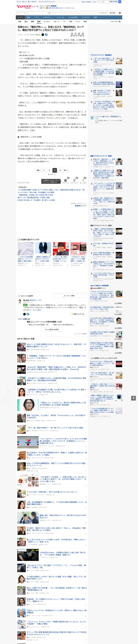Click the キーワードを入力 search field

[32, 13]
